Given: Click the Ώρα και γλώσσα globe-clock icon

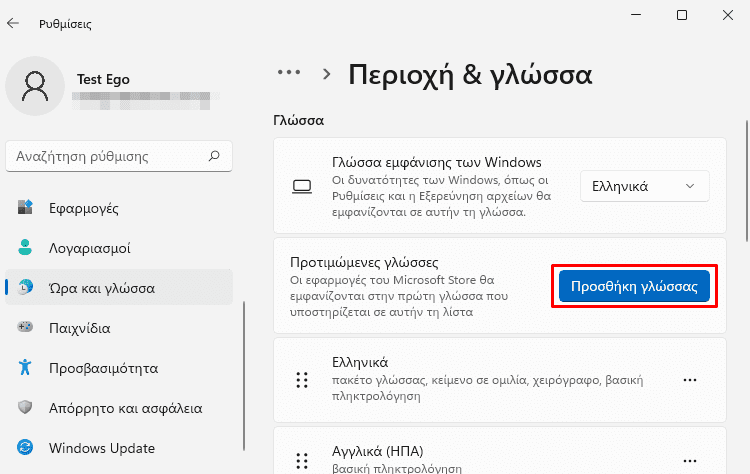Looking at the screenshot, I should point(25,287).
